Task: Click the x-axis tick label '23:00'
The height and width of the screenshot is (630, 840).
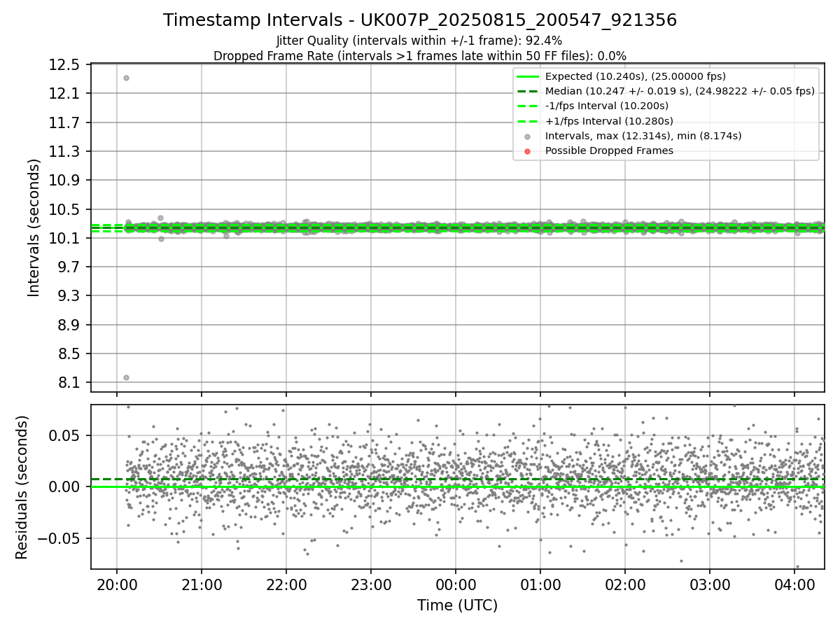Action: (x=371, y=584)
